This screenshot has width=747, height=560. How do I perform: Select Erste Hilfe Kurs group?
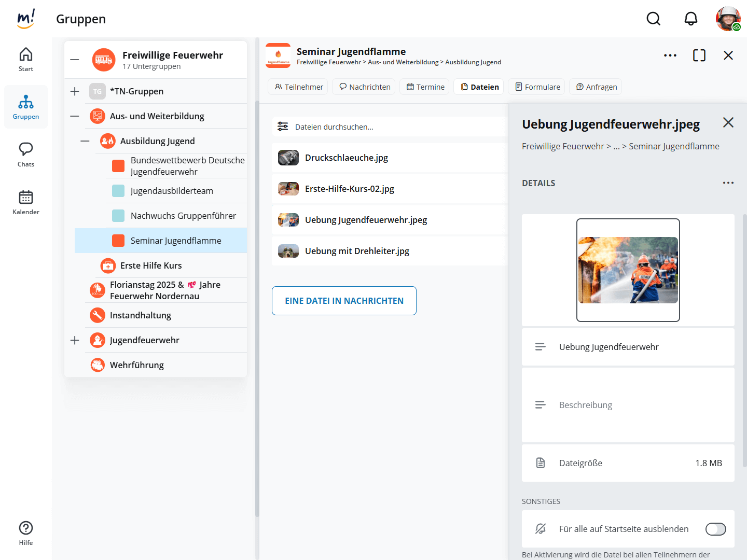[x=150, y=265]
